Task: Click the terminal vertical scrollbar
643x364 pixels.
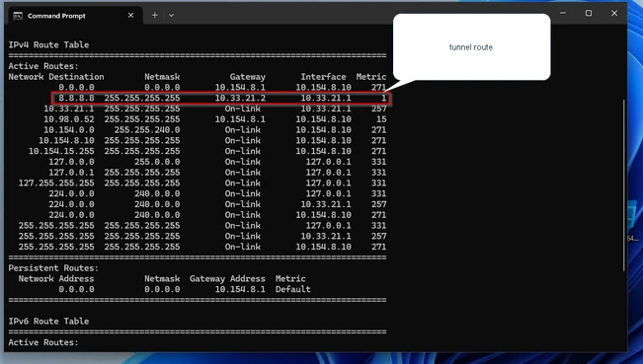Action: 623,184
